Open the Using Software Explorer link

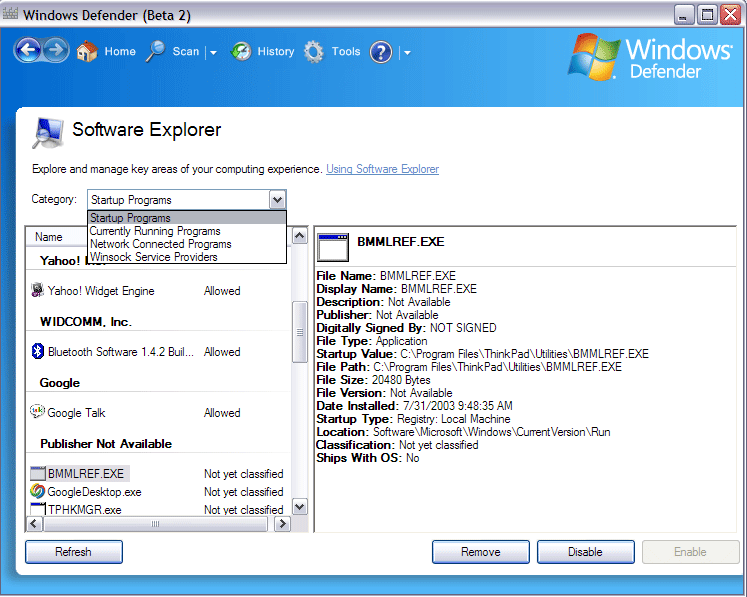tap(383, 169)
